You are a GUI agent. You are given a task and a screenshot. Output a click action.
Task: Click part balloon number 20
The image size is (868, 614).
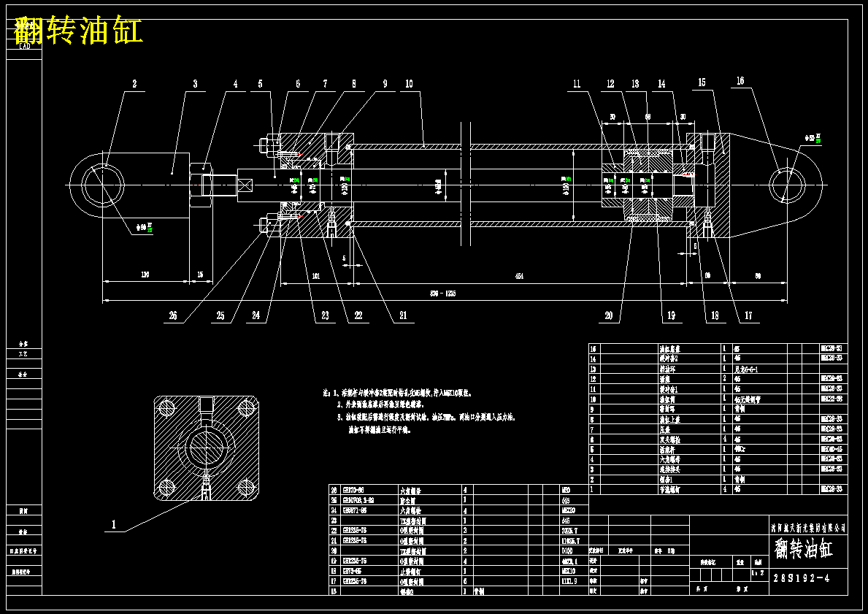tap(609, 315)
